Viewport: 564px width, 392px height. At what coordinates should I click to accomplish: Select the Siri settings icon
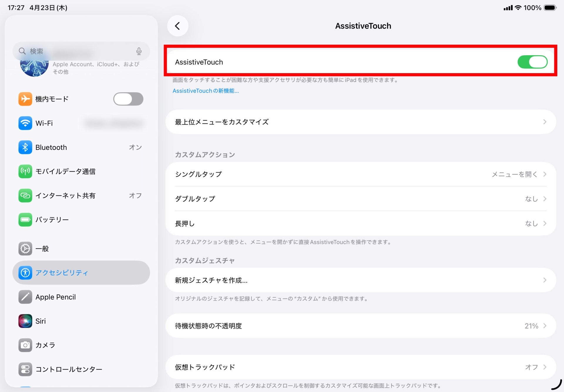25,321
